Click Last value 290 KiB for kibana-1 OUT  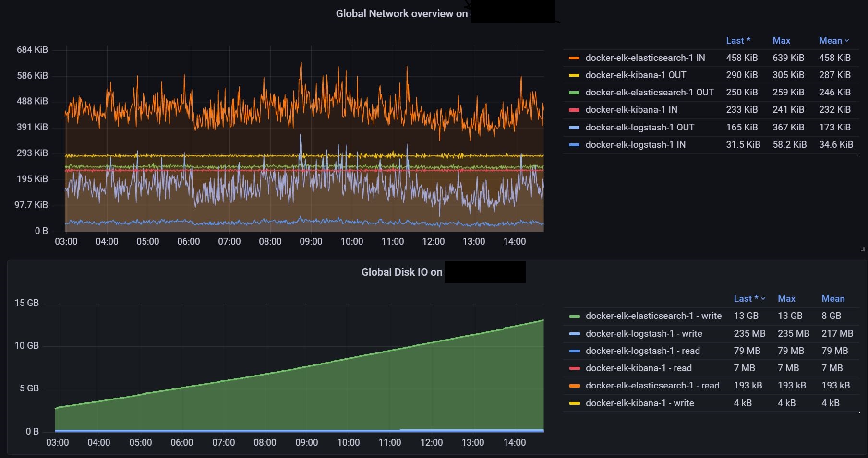pyautogui.click(x=742, y=75)
